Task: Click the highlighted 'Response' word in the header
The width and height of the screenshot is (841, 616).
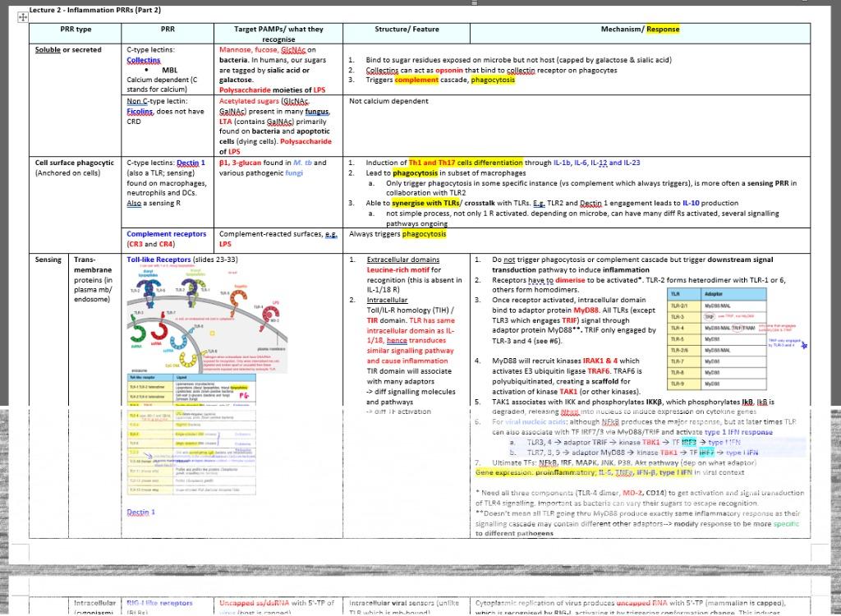Action: click(663, 30)
